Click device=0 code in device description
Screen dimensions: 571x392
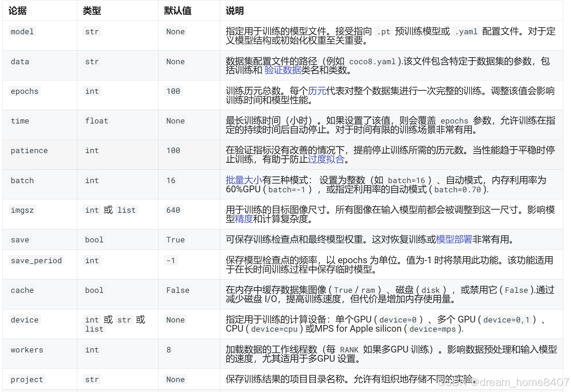pyautogui.click(x=398, y=320)
